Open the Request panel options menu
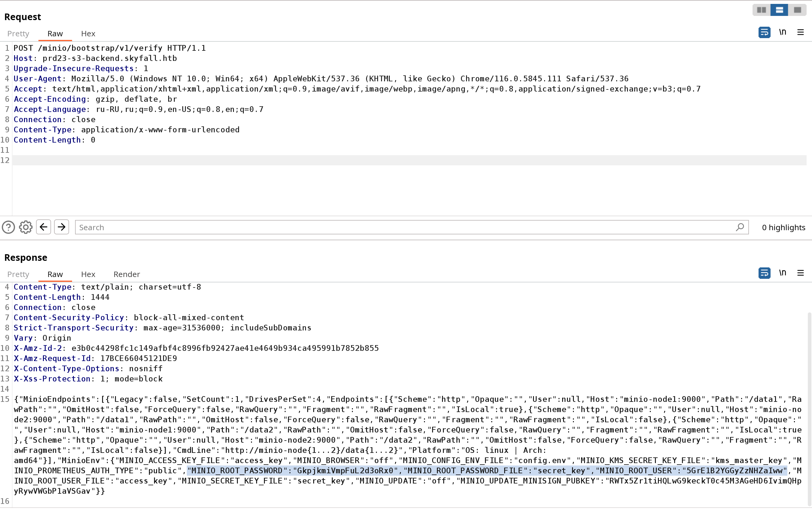The height and width of the screenshot is (509, 812). point(801,32)
